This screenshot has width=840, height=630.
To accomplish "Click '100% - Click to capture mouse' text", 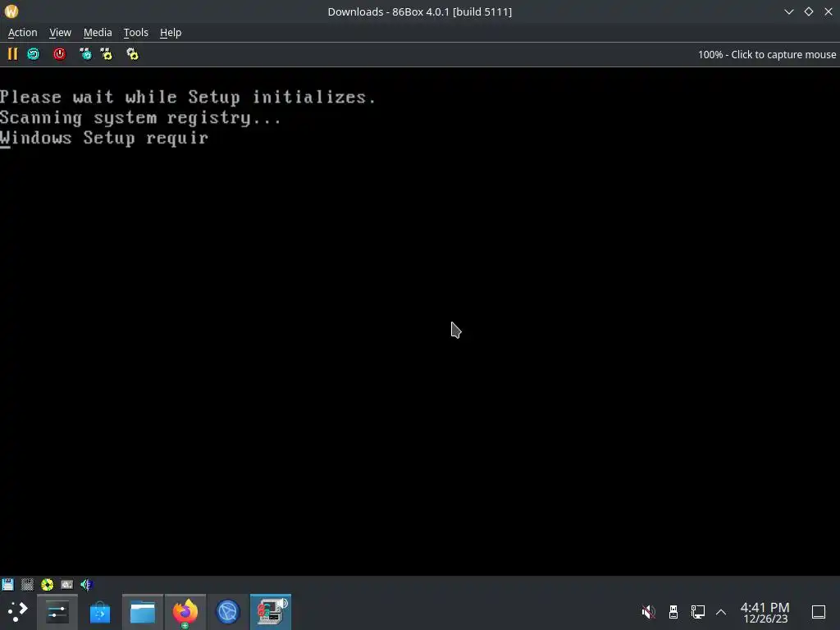I will (767, 55).
